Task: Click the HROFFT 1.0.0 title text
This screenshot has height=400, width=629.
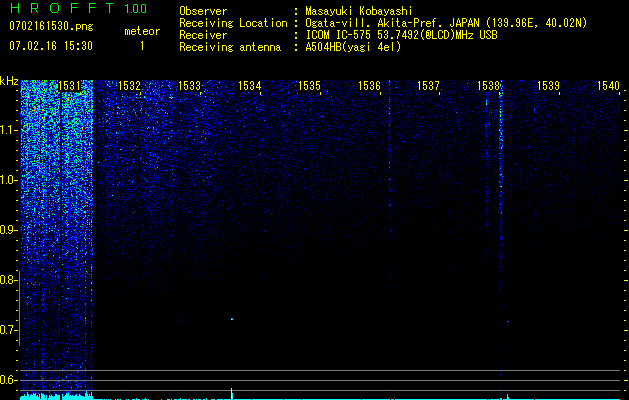Action: [78, 8]
